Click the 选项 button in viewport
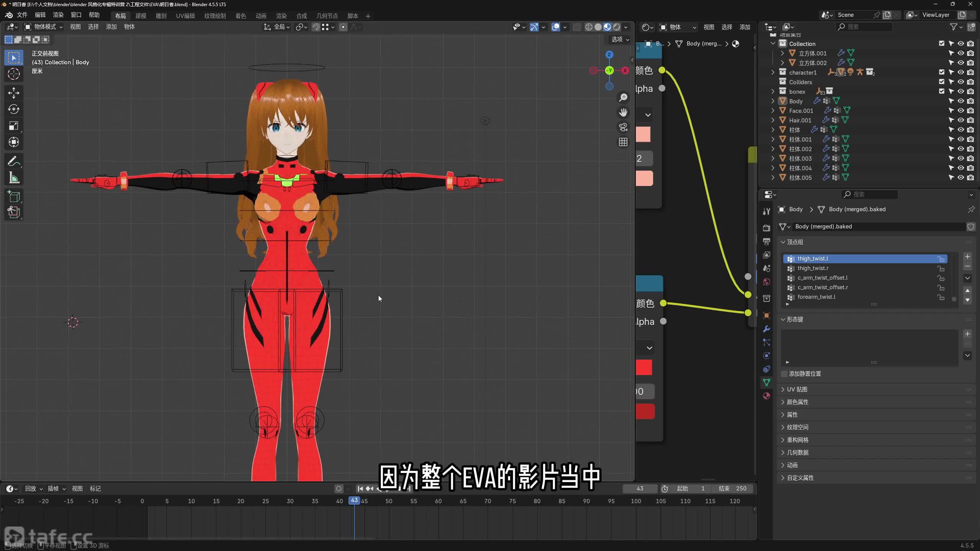Screen dimensions: 980x551 point(619,39)
